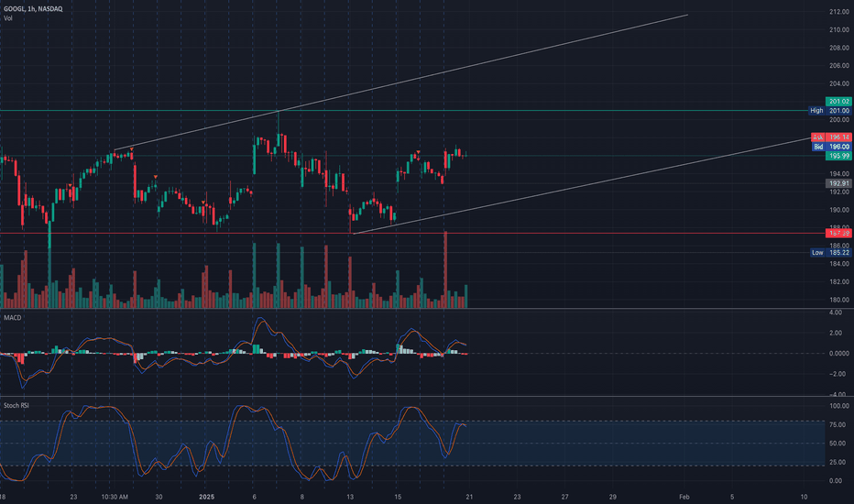Click date 15 on the time axis
Screen dimensions: 854x504
[398, 497]
